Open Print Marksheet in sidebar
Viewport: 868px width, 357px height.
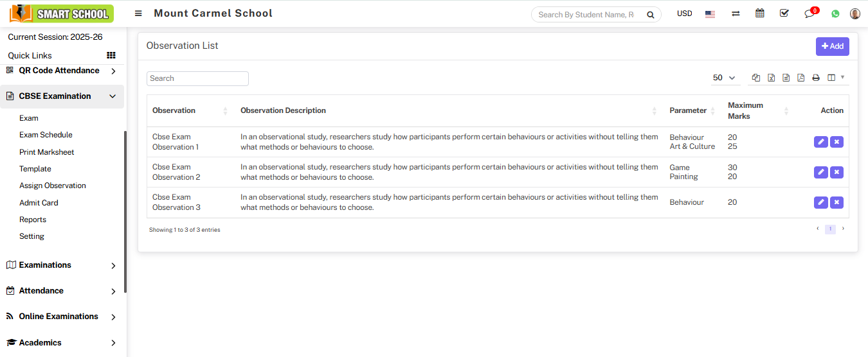pos(47,152)
